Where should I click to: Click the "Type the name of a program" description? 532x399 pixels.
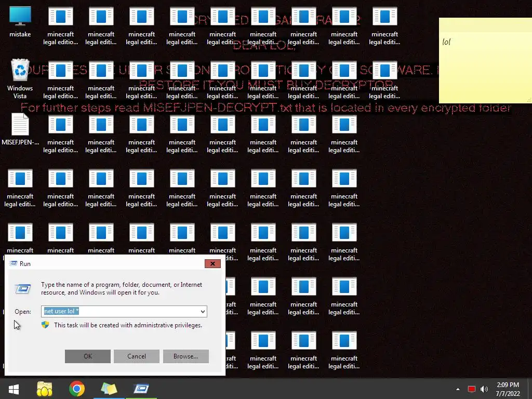122,288
